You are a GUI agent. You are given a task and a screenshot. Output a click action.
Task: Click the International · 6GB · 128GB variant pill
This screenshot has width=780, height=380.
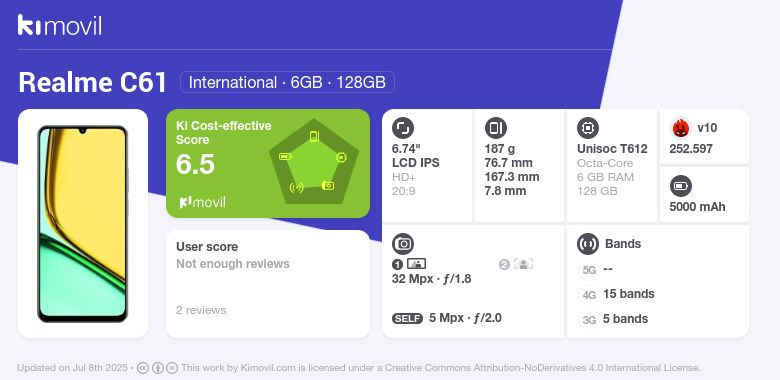287,82
